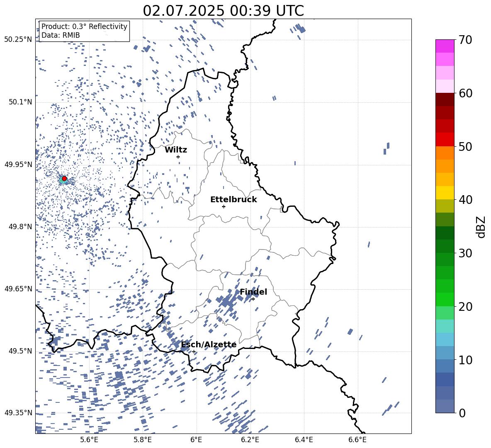Viewport: 491px width, 448px height.
Task: Select the Wiltz city label
Action: coord(176,150)
